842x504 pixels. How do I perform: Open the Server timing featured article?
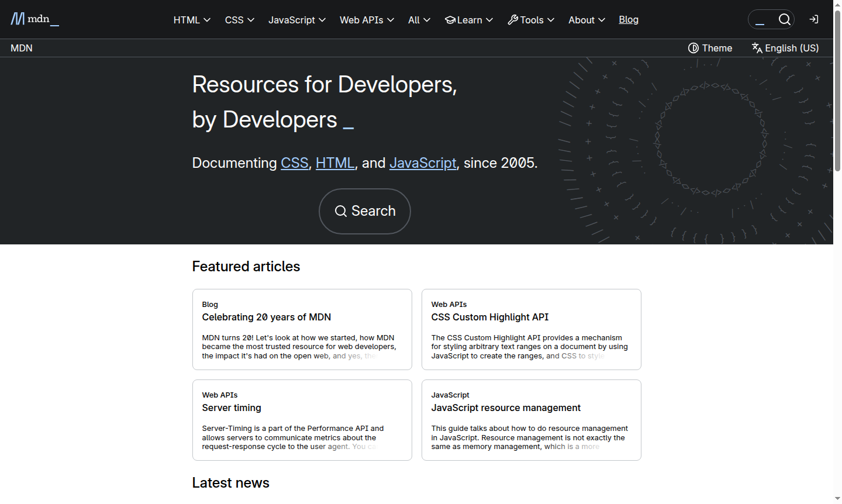[232, 408]
